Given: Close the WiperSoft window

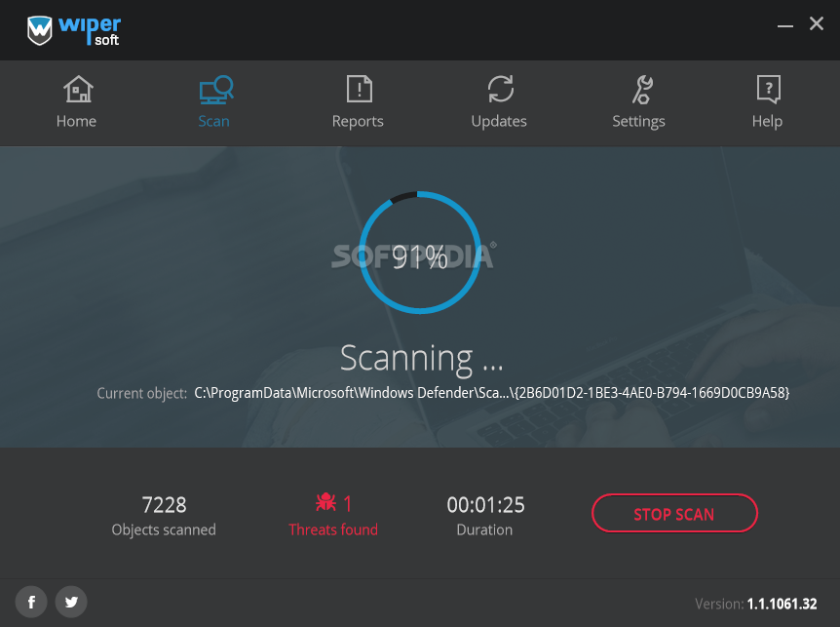Looking at the screenshot, I should (817, 23).
